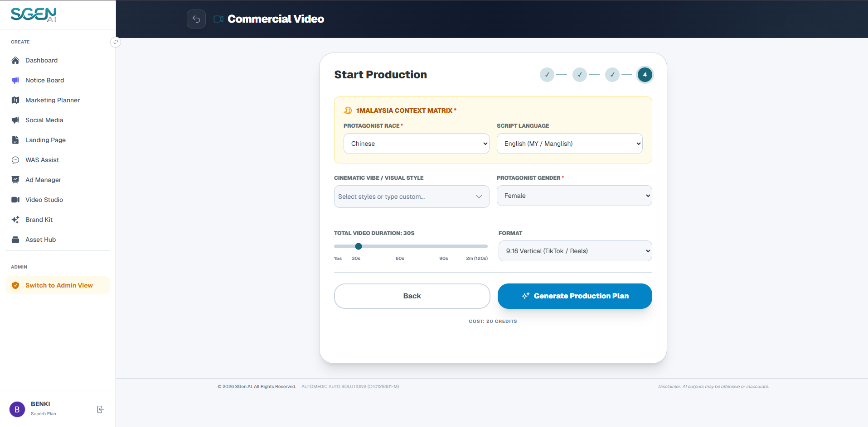This screenshot has width=868, height=427.
Task: Open the Notice Board menu item
Action: point(58,80)
